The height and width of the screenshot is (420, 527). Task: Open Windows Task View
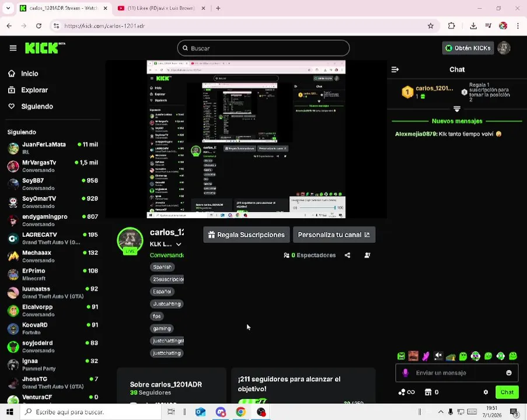171,412
